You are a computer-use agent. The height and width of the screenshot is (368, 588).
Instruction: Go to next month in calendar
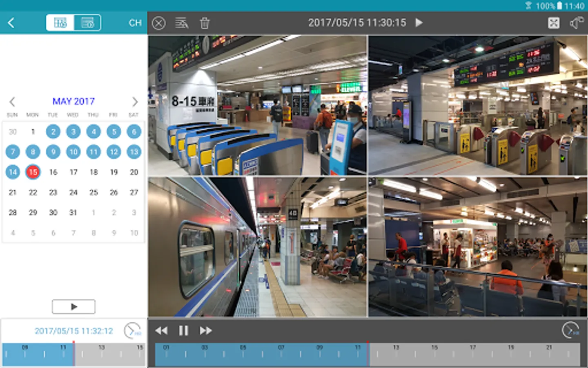point(135,101)
